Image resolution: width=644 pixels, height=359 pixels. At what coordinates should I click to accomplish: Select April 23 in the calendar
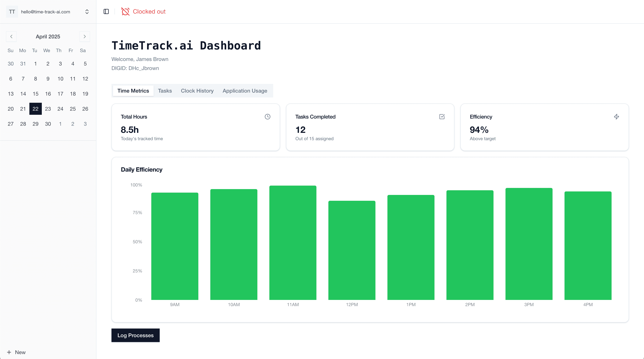point(48,109)
